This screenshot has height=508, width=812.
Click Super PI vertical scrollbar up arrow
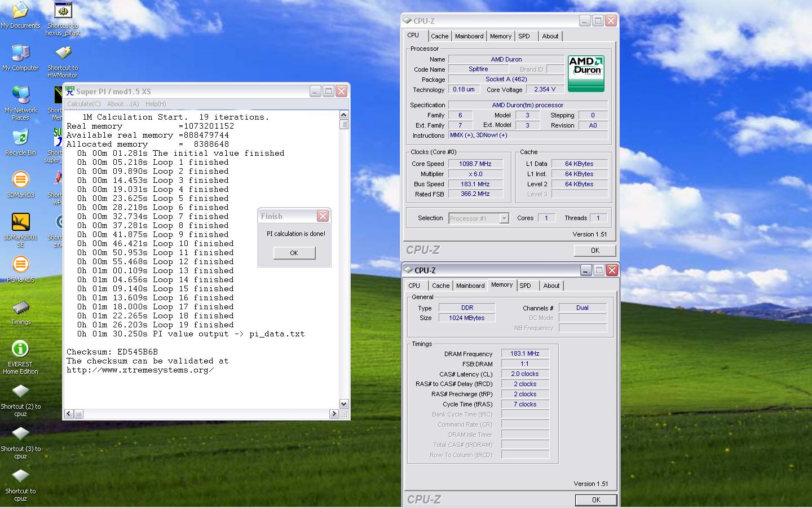344,115
